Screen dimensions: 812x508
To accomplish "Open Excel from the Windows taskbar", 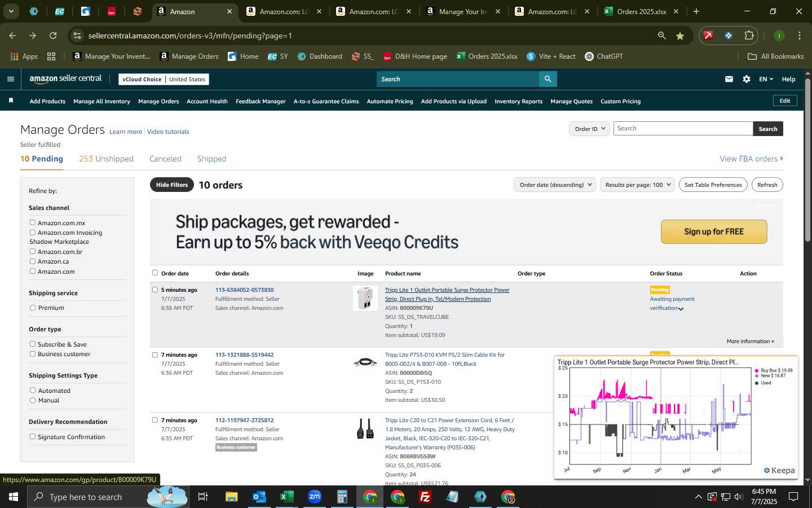I will pyautogui.click(x=286, y=497).
